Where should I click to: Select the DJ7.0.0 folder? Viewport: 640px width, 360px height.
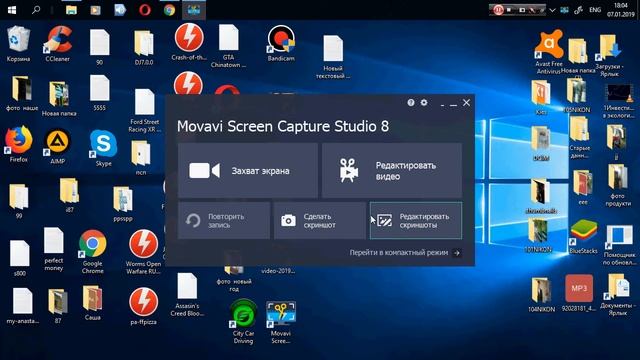coord(144,48)
